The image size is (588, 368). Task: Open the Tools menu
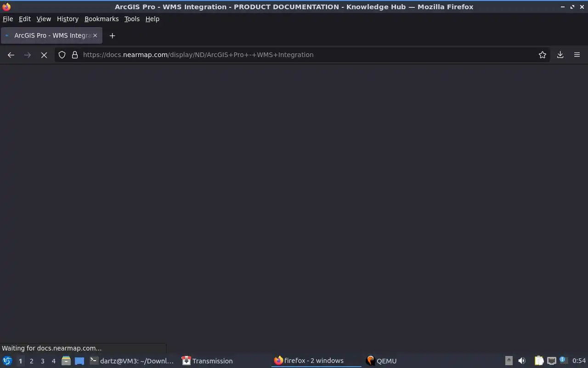[132, 19]
